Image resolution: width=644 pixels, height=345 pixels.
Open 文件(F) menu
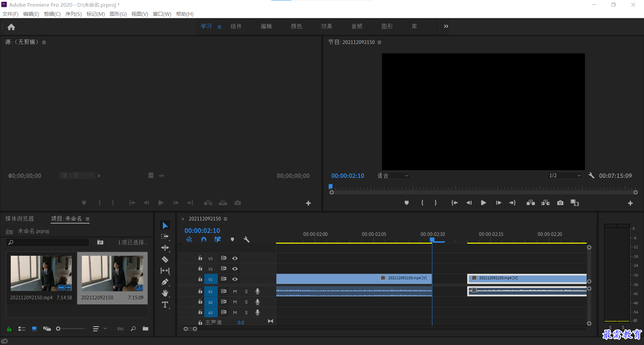(x=10, y=14)
